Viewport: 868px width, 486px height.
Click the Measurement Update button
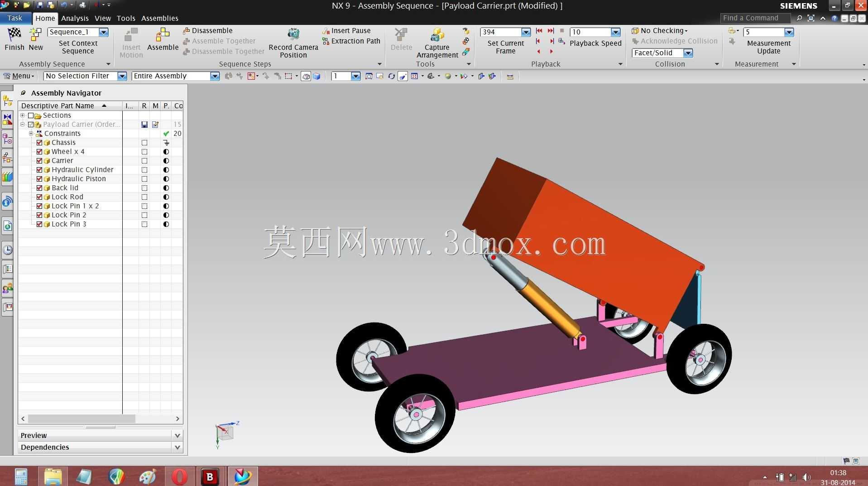(x=769, y=47)
